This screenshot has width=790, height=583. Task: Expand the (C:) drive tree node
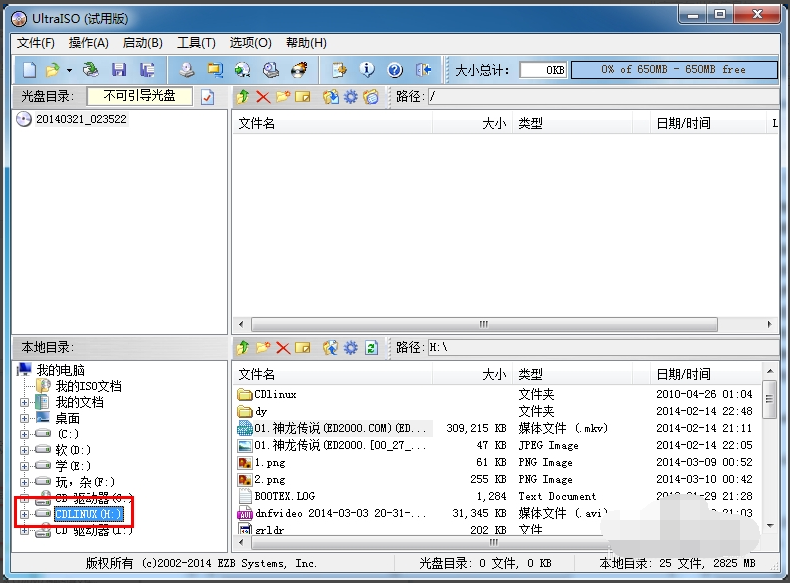(x=25, y=434)
